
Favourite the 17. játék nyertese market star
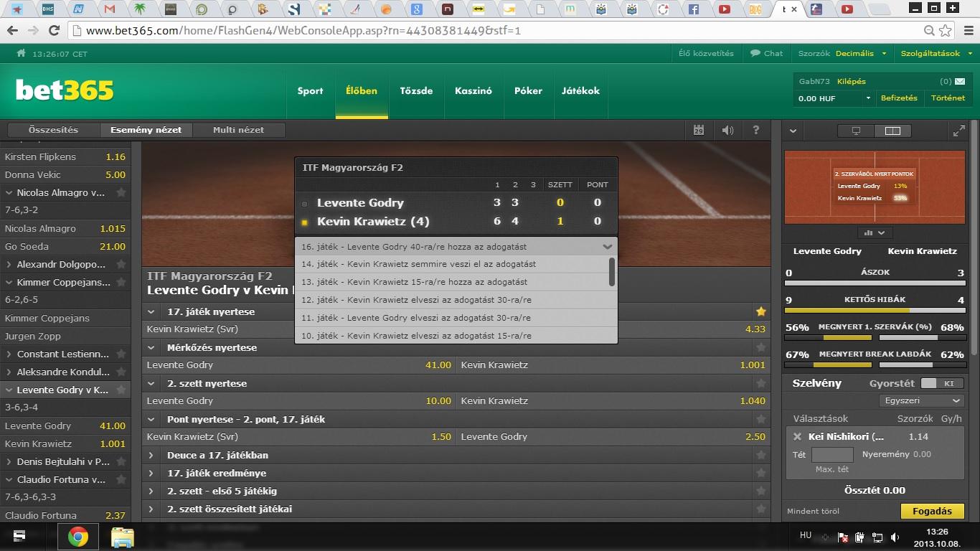[761, 311]
